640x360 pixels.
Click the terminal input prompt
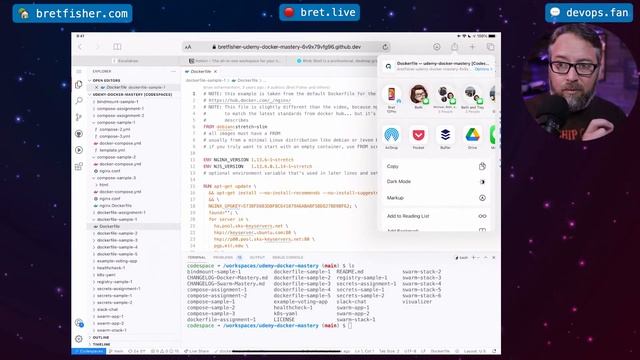coord(350,326)
